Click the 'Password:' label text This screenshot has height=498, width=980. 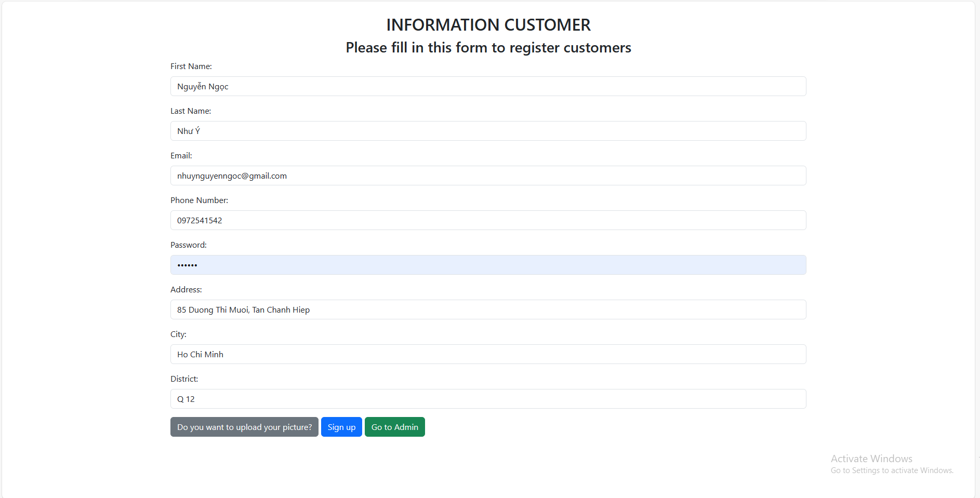pyautogui.click(x=188, y=245)
